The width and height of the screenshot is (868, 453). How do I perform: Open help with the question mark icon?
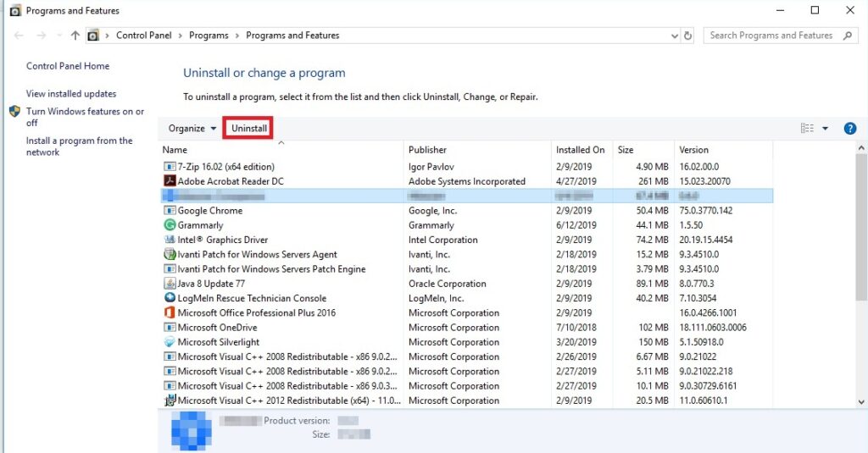pyautogui.click(x=850, y=129)
